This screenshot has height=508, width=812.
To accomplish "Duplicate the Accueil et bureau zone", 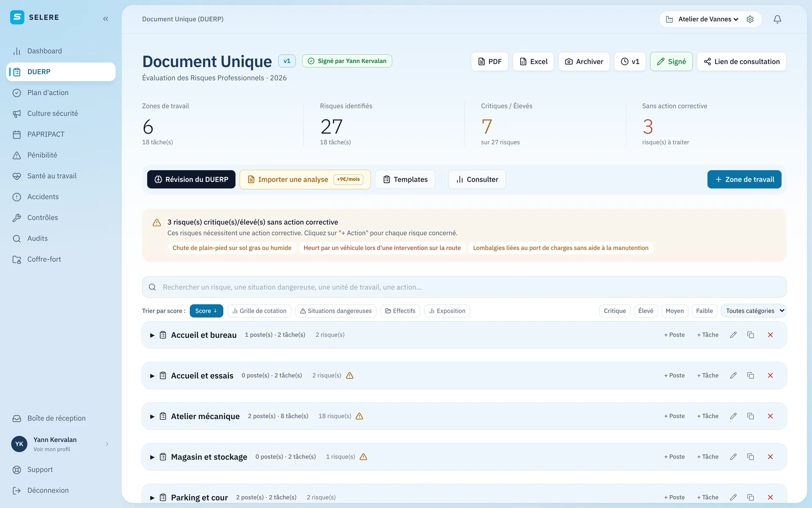I will (751, 335).
